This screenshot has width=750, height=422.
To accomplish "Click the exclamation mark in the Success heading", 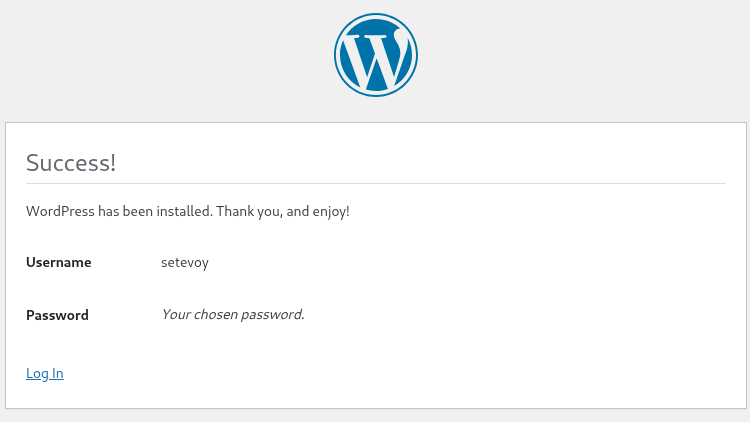I will click(112, 163).
